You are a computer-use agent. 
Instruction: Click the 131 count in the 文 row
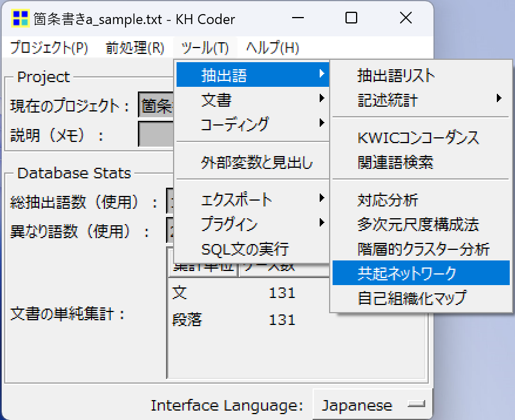click(x=282, y=293)
